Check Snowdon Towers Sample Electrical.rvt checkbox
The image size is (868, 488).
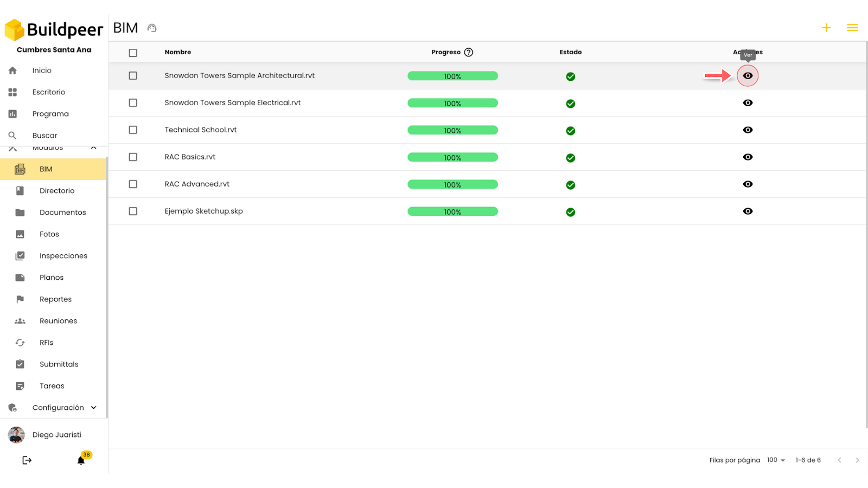(133, 103)
